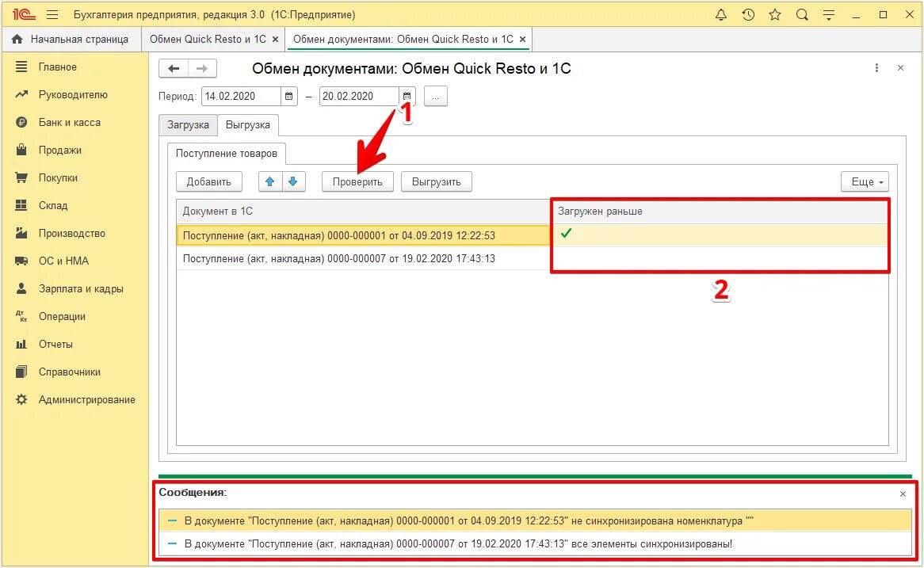Open the form's three-dot options menu
924x568 pixels.
877,68
